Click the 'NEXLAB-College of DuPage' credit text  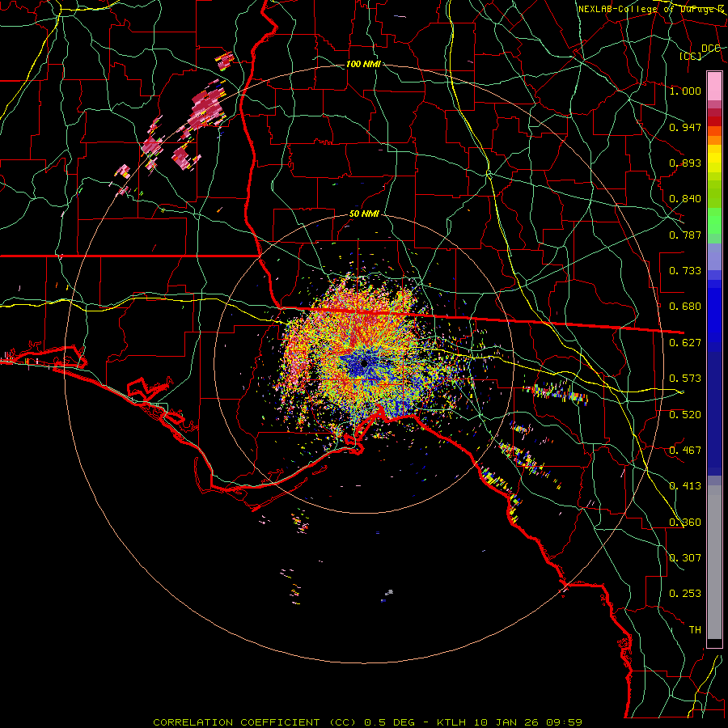coord(647,9)
